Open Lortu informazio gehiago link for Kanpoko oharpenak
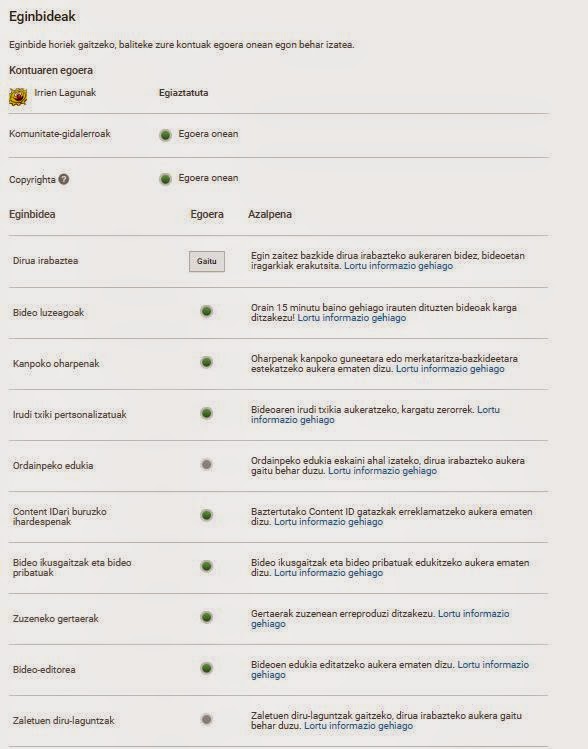This screenshot has width=588, height=749. click(450, 369)
